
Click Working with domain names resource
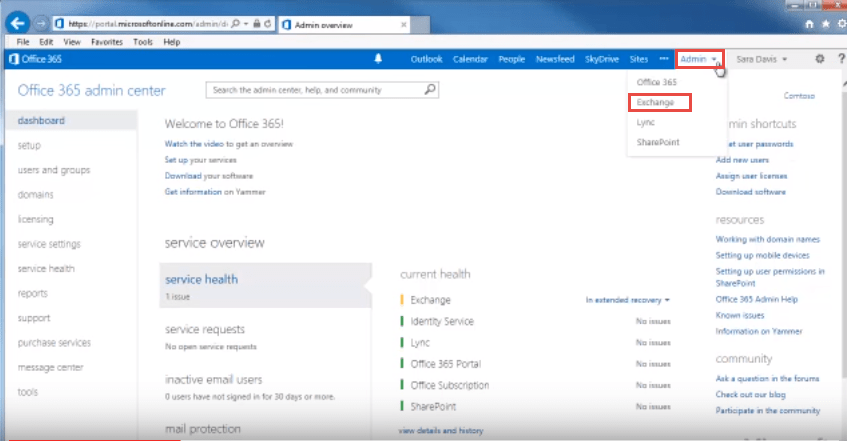(768, 239)
